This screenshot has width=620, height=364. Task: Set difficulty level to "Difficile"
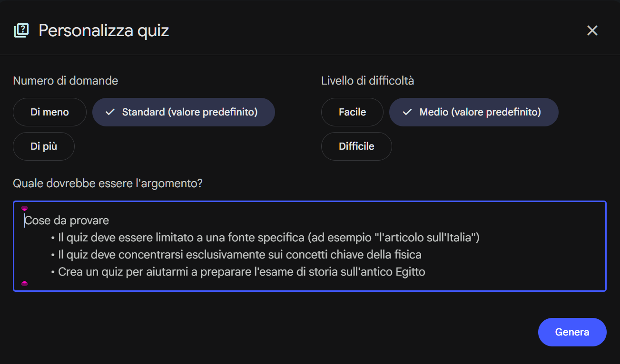tap(356, 146)
